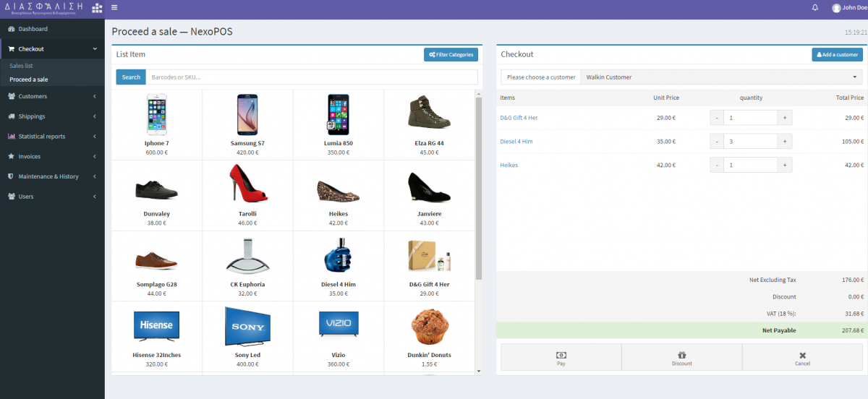Choose the Heikes leopard shoe tile
Viewport: 868px width, 399px height.
point(339,191)
